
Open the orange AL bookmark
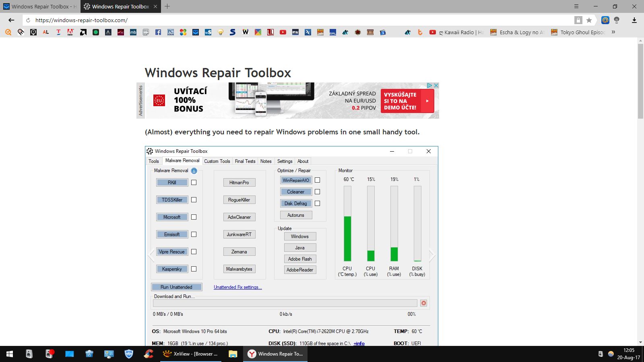pos(46,32)
